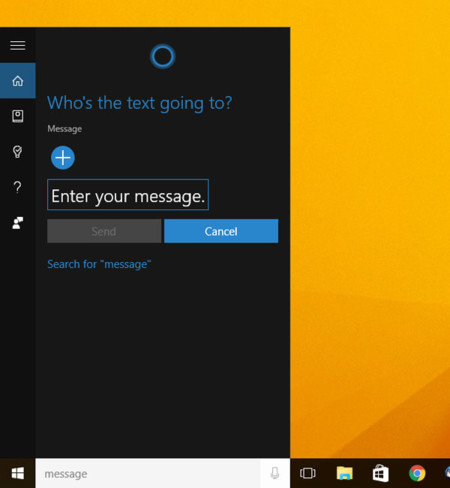Click the "Who's the text going to?" heading
450x488 pixels.
[x=140, y=103]
